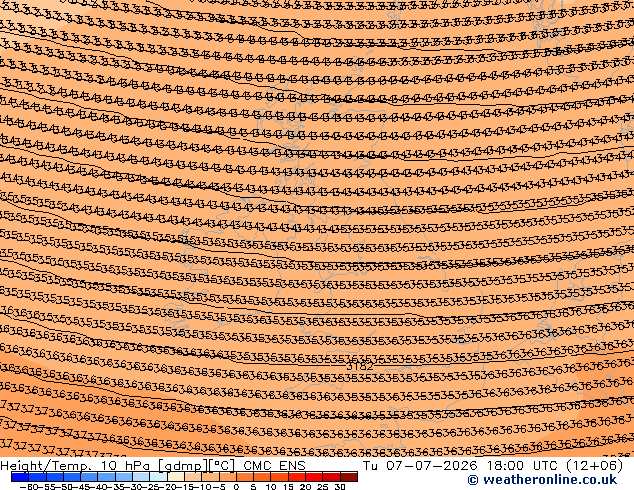Click the 3182 contour height label
This screenshot has height=490, width=634.
(x=360, y=367)
